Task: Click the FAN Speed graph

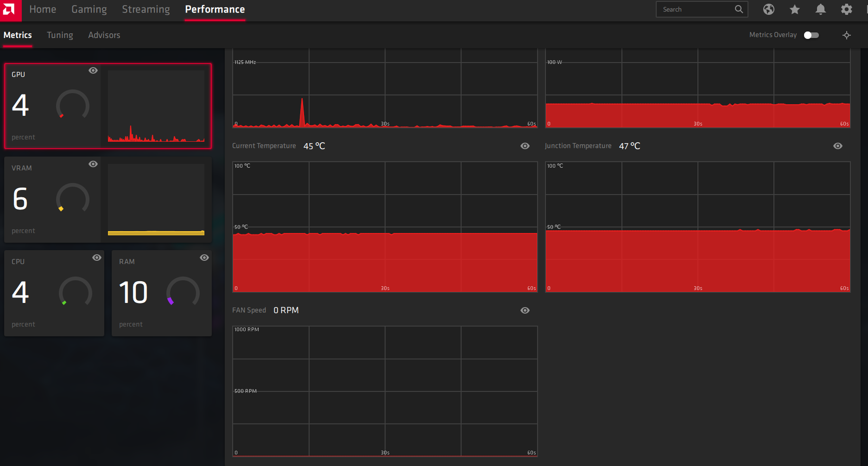Action: [x=385, y=391]
